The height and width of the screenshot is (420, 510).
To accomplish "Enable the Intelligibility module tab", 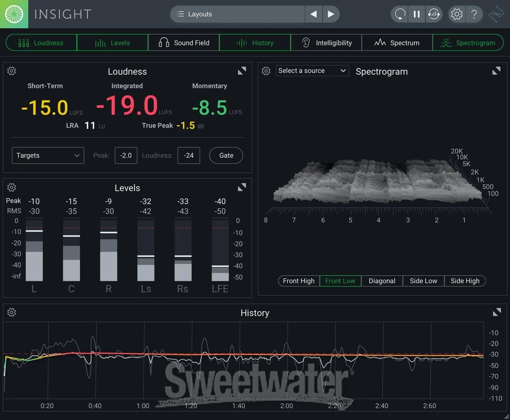I will tap(326, 43).
